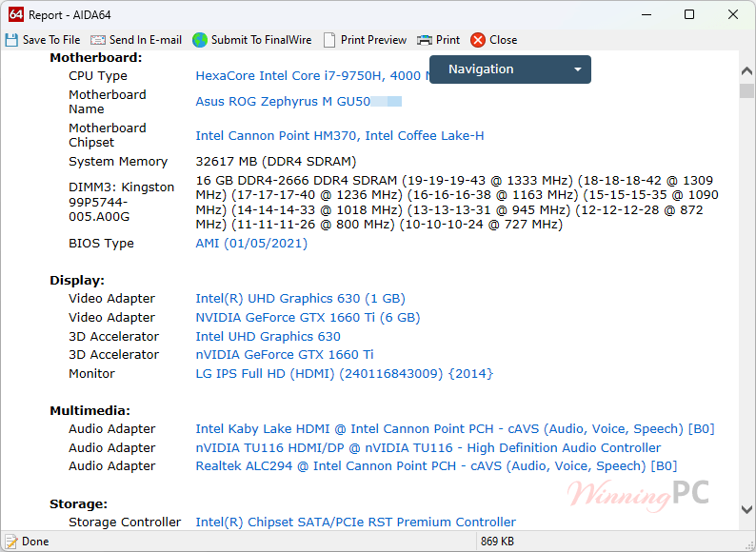This screenshot has height=552, width=756.
Task: Minimize the AIDA64 Report window
Action: (x=647, y=14)
